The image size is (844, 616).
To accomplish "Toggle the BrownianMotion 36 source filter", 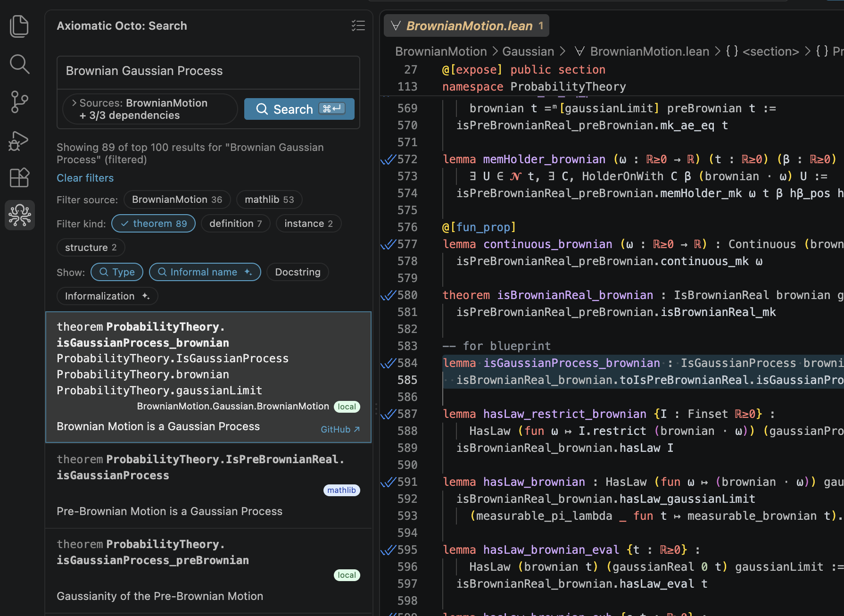I will (177, 200).
